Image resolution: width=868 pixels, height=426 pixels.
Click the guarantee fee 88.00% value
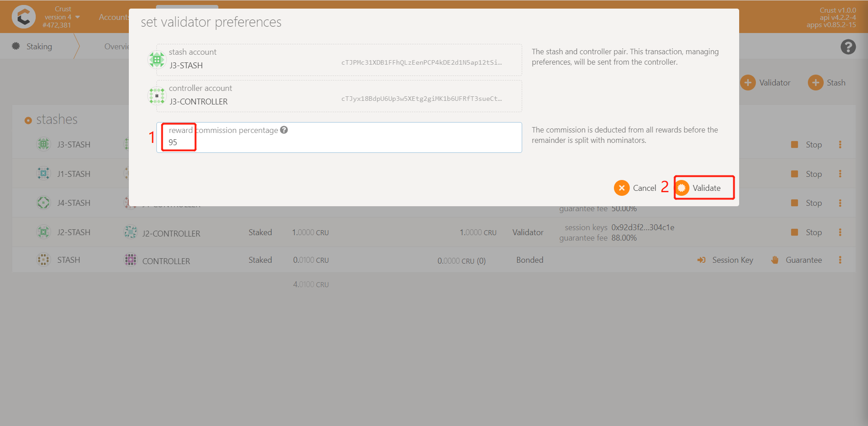[x=624, y=238]
